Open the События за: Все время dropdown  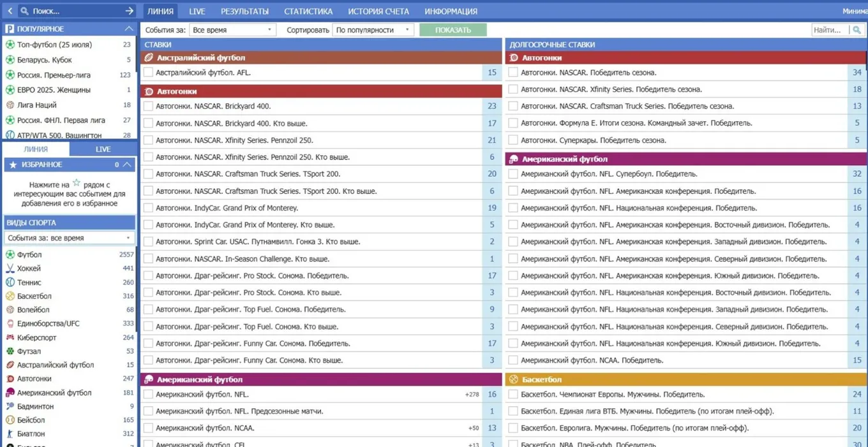pos(232,30)
